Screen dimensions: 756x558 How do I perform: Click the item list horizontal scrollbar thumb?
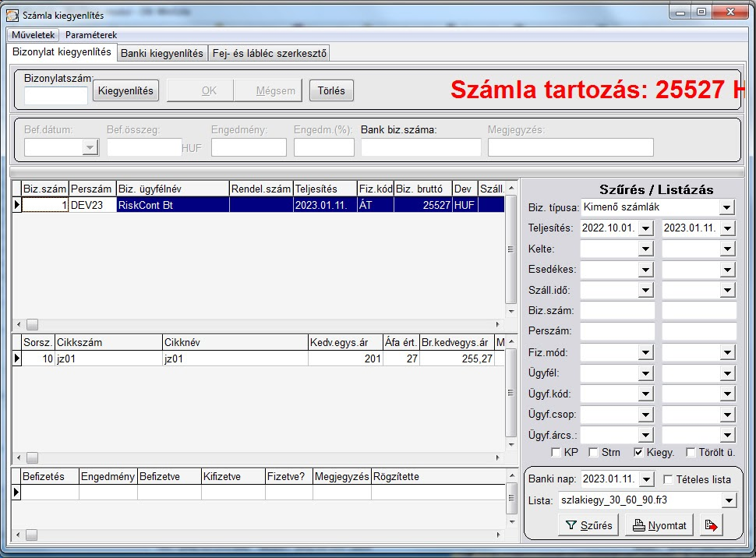click(32, 457)
